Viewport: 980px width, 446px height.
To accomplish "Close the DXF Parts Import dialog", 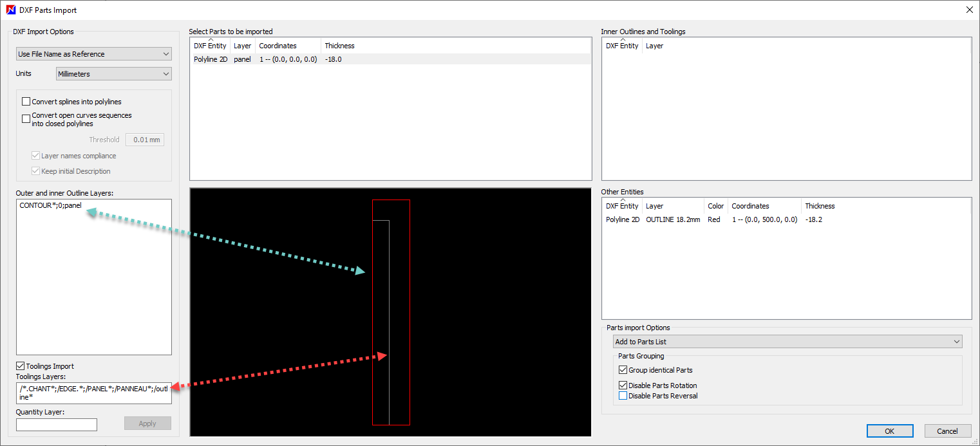I will click(x=970, y=10).
